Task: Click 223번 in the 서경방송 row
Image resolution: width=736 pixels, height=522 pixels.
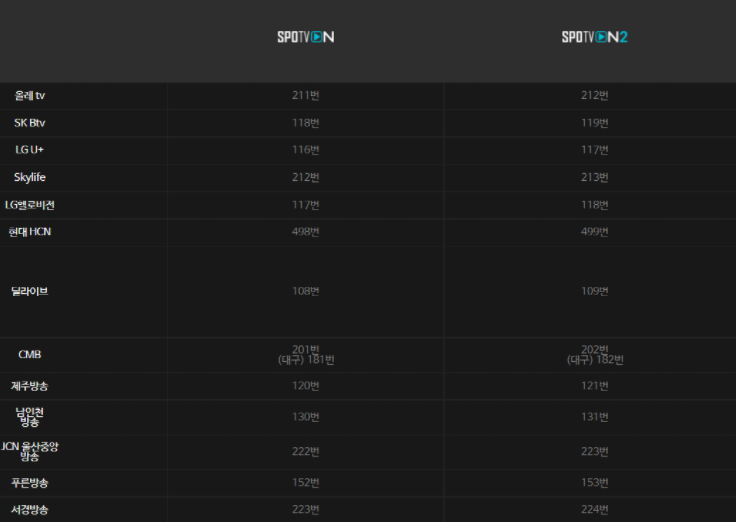Action: tap(306, 509)
